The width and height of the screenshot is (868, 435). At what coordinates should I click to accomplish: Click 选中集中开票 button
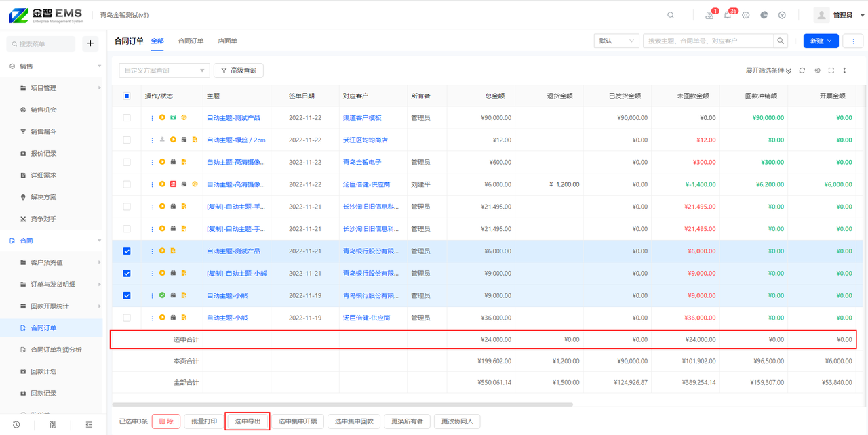[x=298, y=421]
